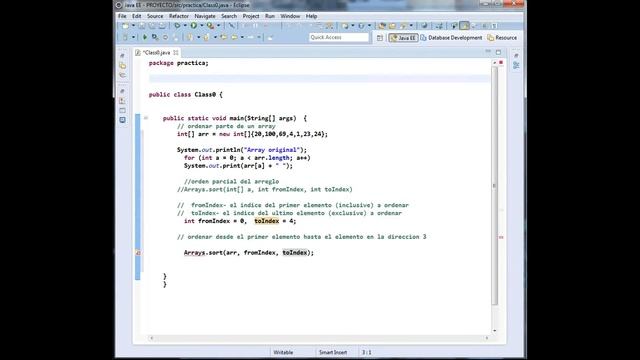Open the Edit menu
Image resolution: width=640 pixels, height=360 pixels.
click(136, 16)
